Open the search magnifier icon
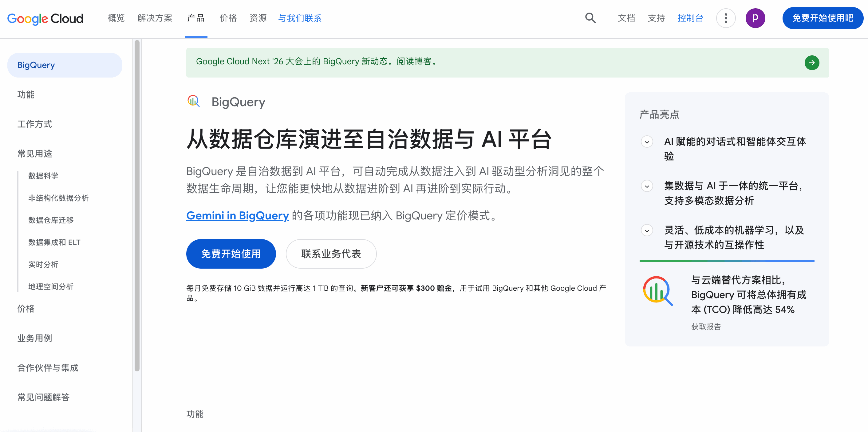Image resolution: width=868 pixels, height=432 pixels. coord(590,18)
